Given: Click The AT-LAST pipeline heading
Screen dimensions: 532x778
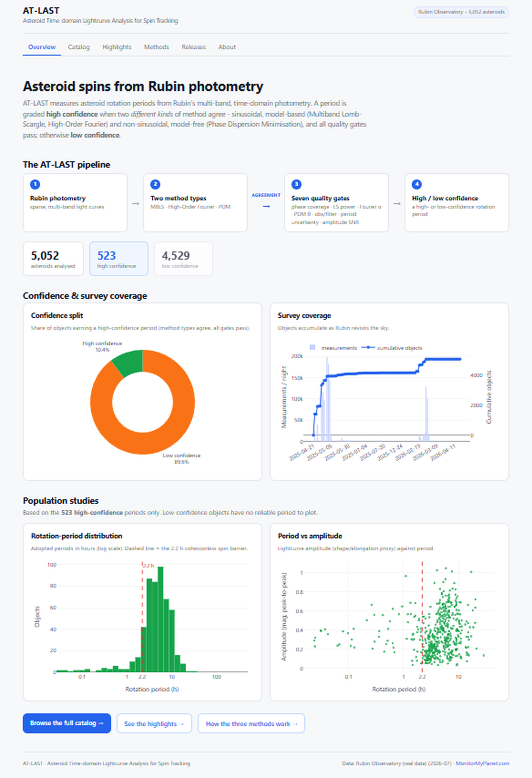Looking at the screenshot, I should tap(66, 164).
